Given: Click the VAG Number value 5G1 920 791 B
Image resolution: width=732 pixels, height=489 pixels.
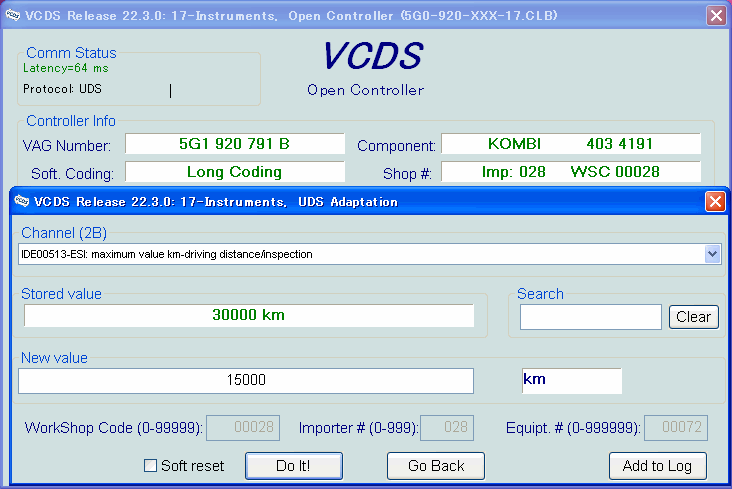Looking at the screenshot, I should click(x=234, y=144).
